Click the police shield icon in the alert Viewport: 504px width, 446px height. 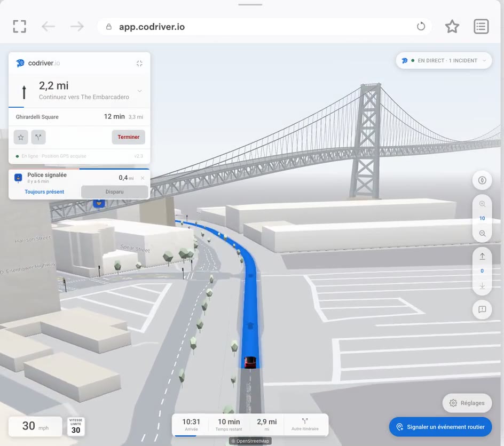19,178
